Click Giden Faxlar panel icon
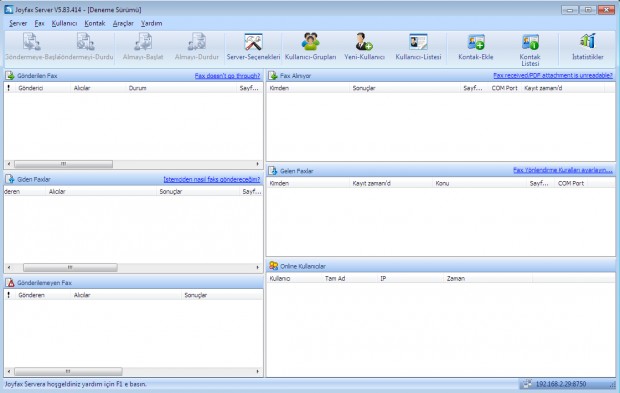 click(10, 179)
